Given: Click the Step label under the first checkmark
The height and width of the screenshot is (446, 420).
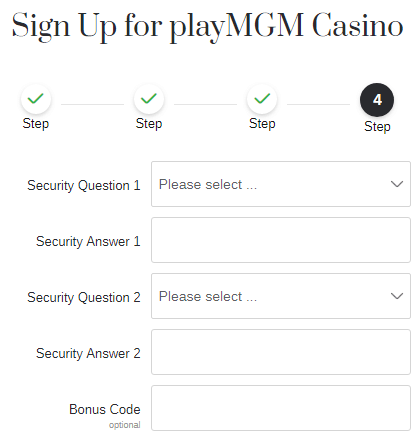Looking at the screenshot, I should (36, 124).
